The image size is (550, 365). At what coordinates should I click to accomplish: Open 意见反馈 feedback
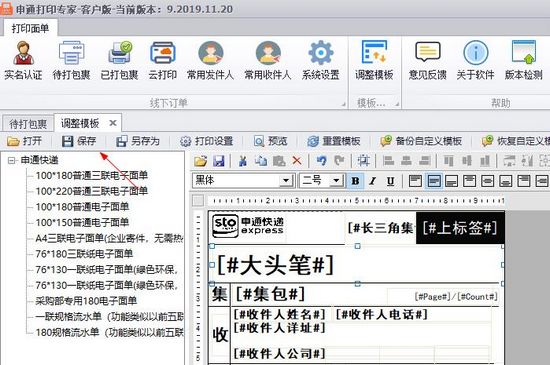coord(428,60)
